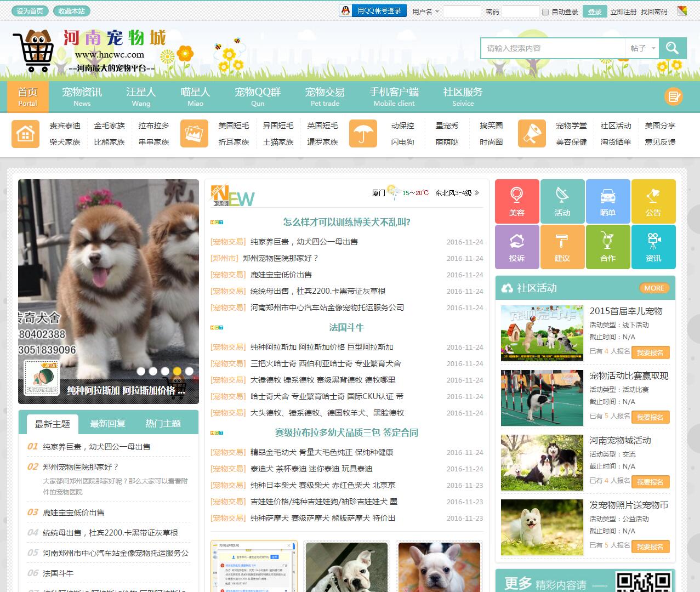
Task: Open the 手机客户端 Mobile client nav item
Action: (394, 96)
